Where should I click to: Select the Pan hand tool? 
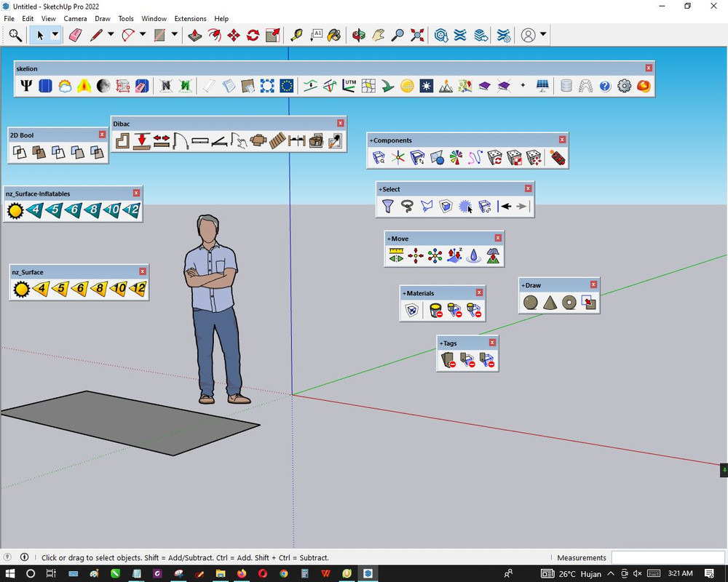tap(378, 35)
